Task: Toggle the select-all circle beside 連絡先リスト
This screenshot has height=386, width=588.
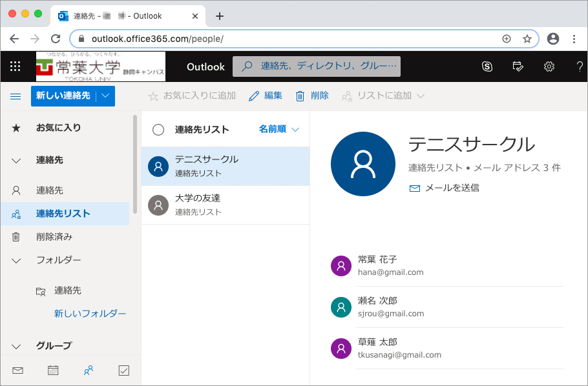Action: pos(158,130)
